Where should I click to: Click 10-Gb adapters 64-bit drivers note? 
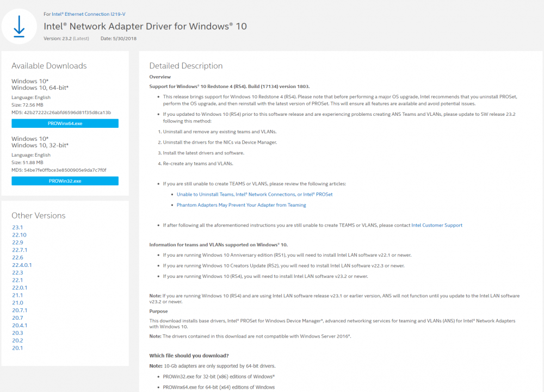[x=212, y=366]
